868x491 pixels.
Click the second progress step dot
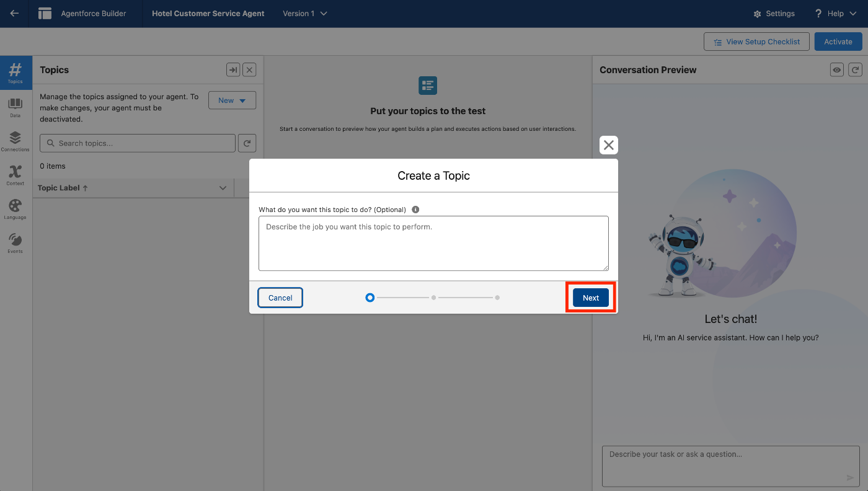433,298
